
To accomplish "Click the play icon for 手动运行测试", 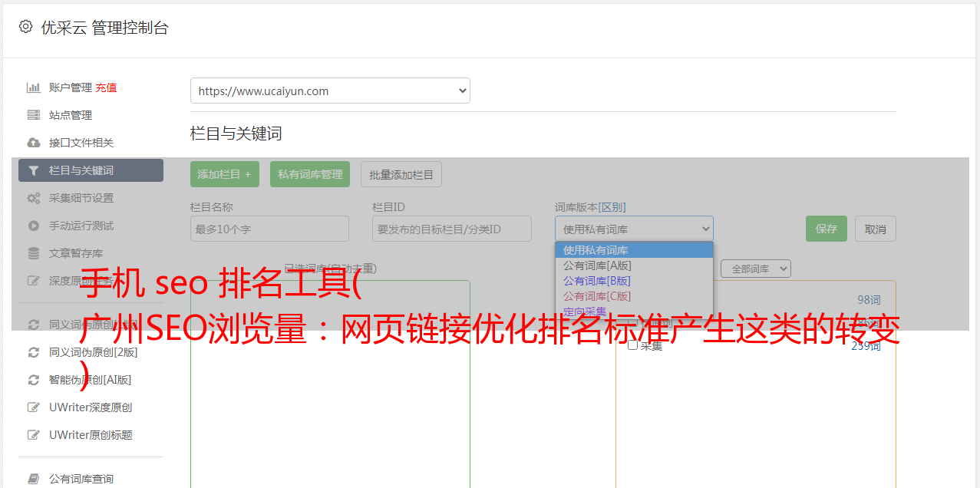I will pos(33,226).
